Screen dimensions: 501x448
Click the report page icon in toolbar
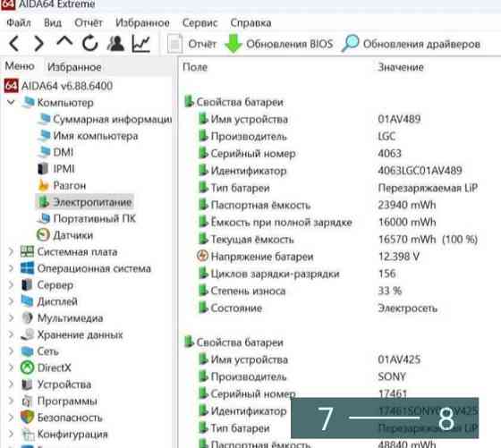point(174,44)
